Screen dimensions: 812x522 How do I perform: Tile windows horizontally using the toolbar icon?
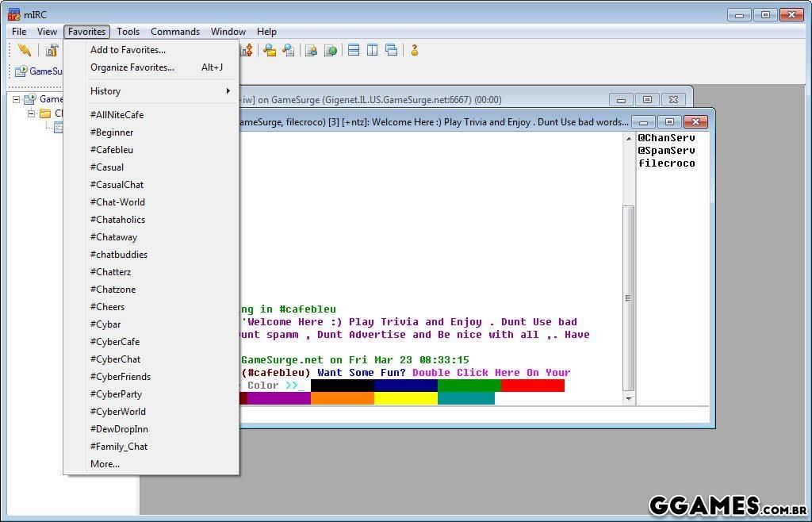[x=354, y=50]
